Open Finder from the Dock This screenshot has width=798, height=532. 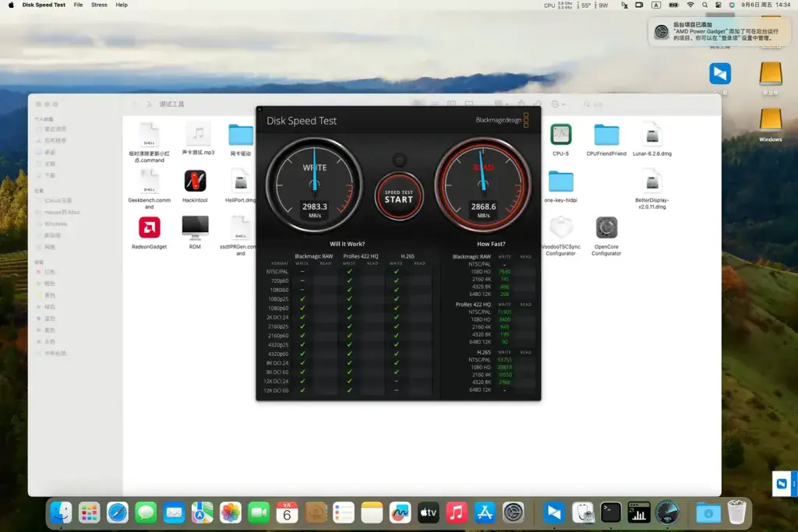pos(61,513)
